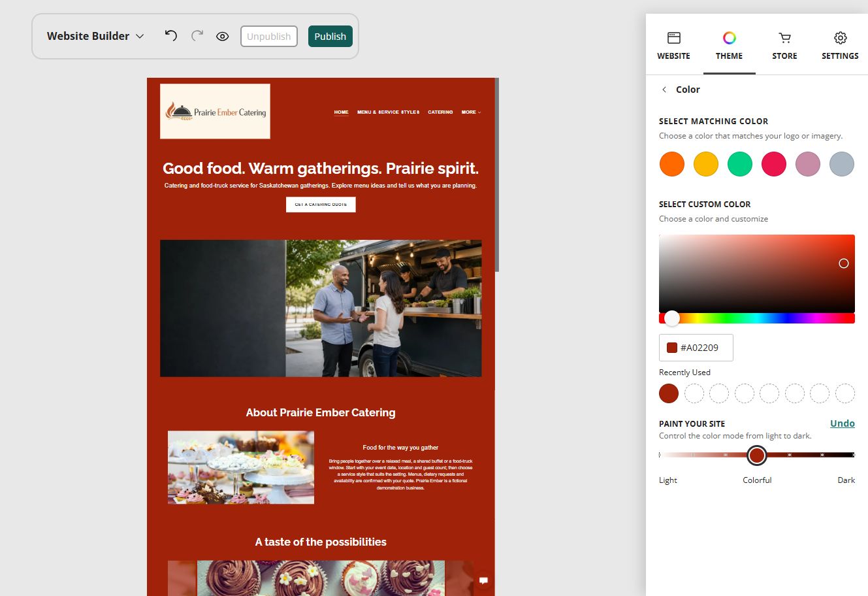Open the Website Builder dropdown

click(x=95, y=36)
